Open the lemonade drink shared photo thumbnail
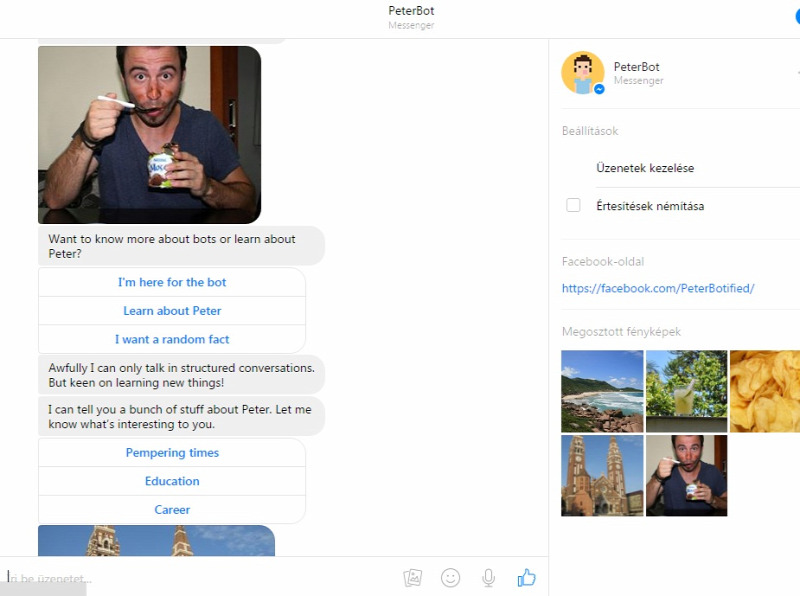Screen dimensions: 800x596 point(686,391)
